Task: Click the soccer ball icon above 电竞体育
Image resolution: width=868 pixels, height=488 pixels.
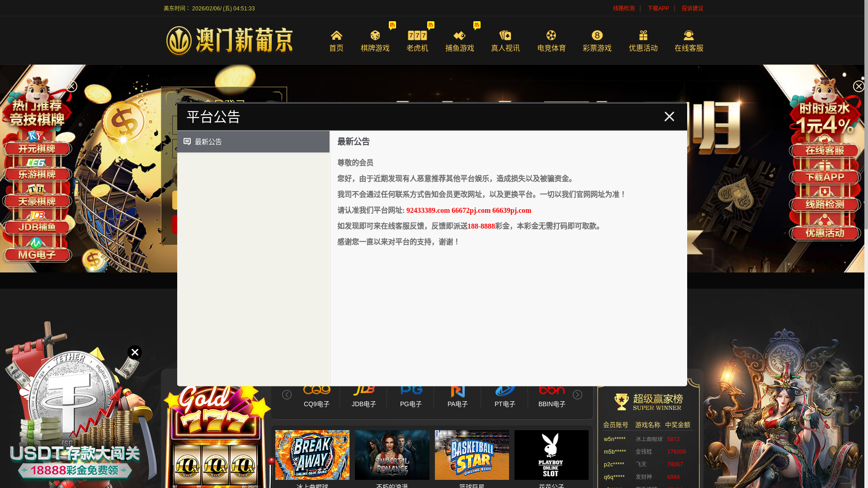Action: (552, 35)
